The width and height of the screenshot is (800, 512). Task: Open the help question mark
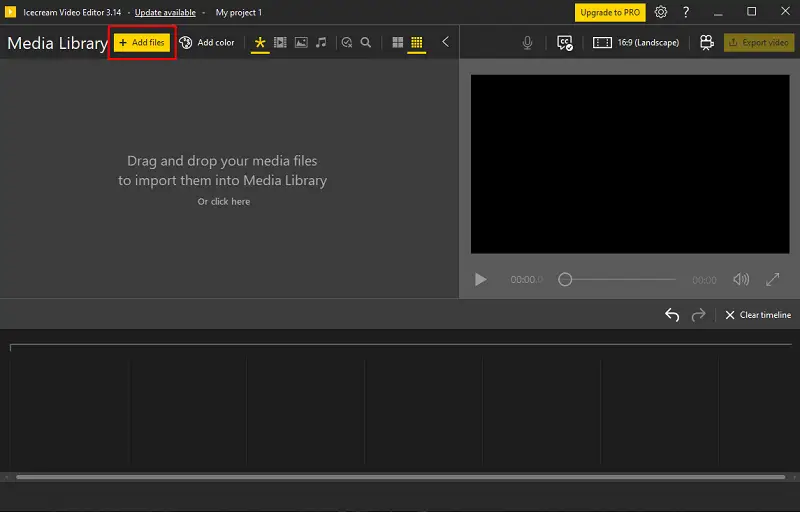click(x=686, y=12)
